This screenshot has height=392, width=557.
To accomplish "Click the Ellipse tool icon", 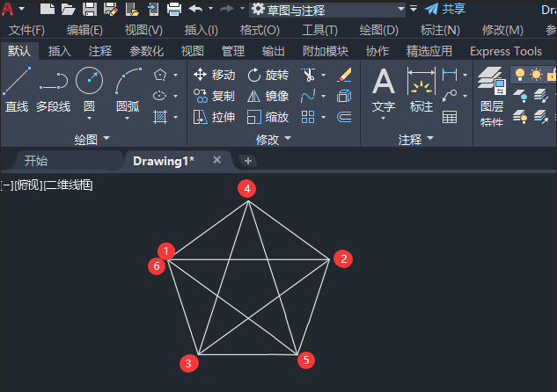I will [160, 96].
